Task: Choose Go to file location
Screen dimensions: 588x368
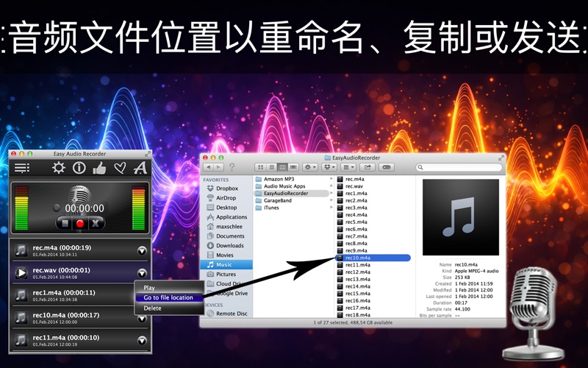Action: [169, 297]
